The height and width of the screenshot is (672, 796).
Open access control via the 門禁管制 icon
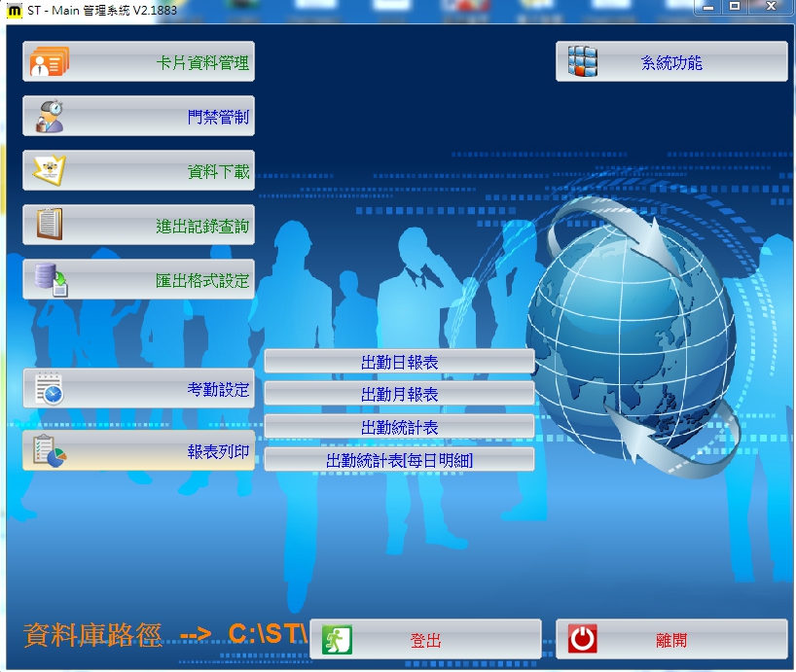click(49, 117)
